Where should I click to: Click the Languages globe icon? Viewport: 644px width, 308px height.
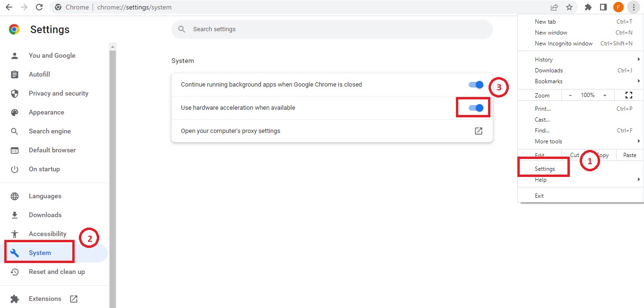coord(15,196)
